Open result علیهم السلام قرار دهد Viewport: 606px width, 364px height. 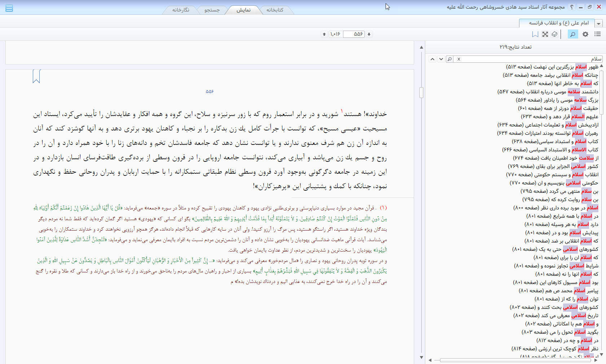(559, 117)
